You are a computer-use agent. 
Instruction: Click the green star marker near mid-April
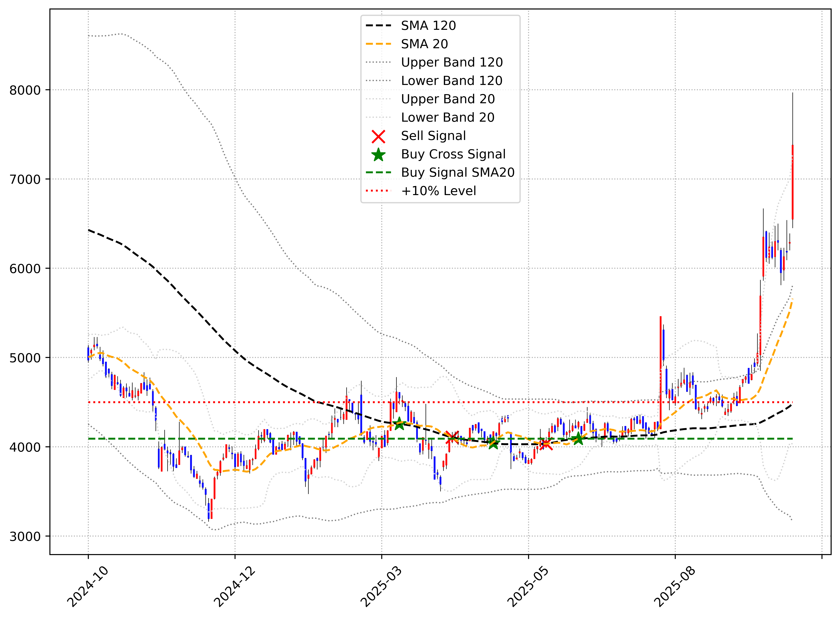[x=493, y=443]
